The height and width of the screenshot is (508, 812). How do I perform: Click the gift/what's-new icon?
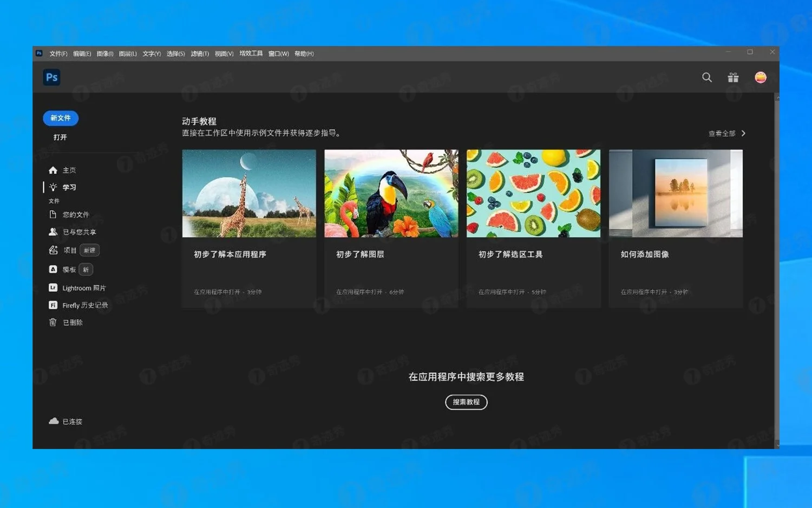(x=733, y=77)
